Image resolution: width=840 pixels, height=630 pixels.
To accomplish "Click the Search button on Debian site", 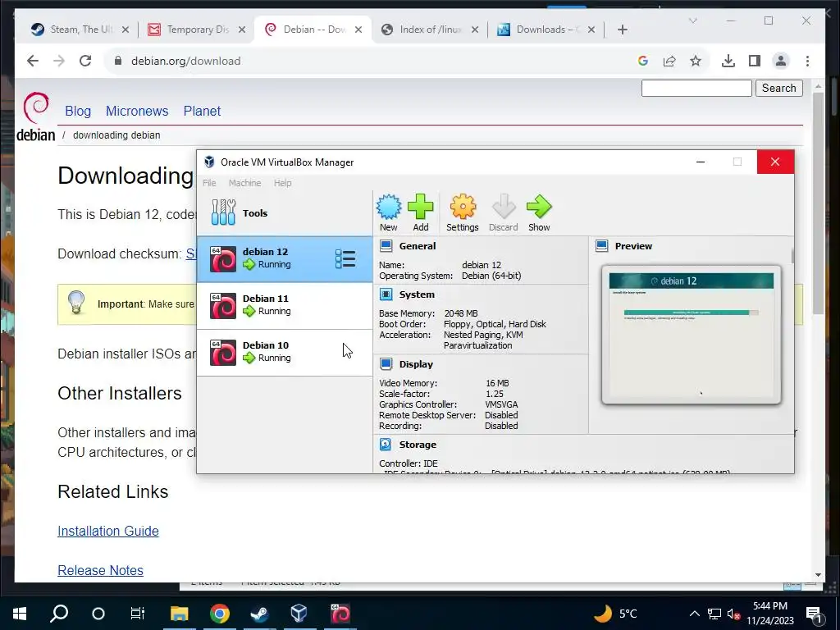I will pos(779,88).
